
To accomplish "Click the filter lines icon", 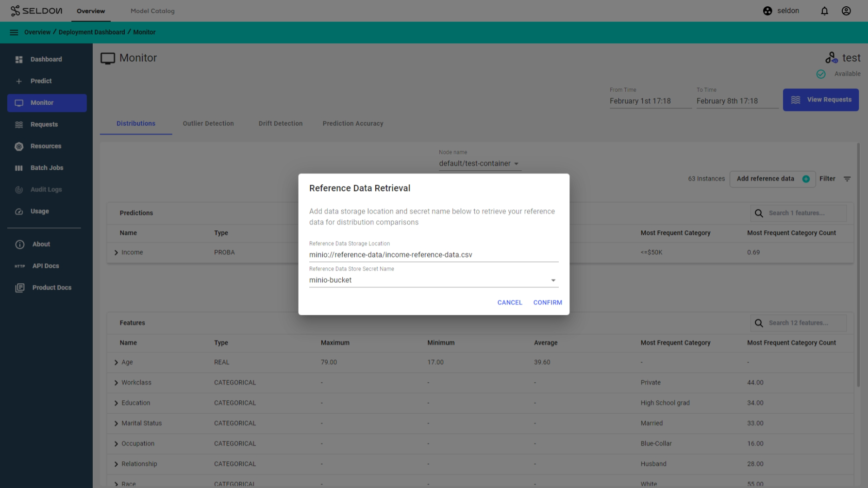I will pos(847,179).
